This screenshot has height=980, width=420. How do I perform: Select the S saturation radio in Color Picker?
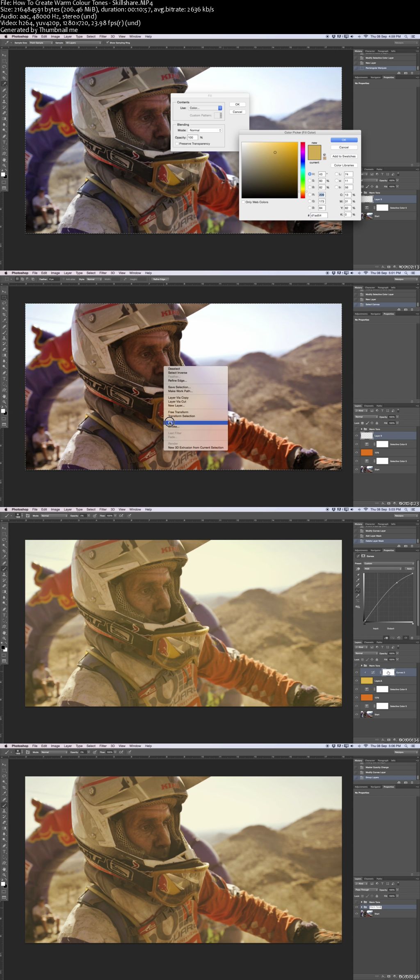(310, 181)
